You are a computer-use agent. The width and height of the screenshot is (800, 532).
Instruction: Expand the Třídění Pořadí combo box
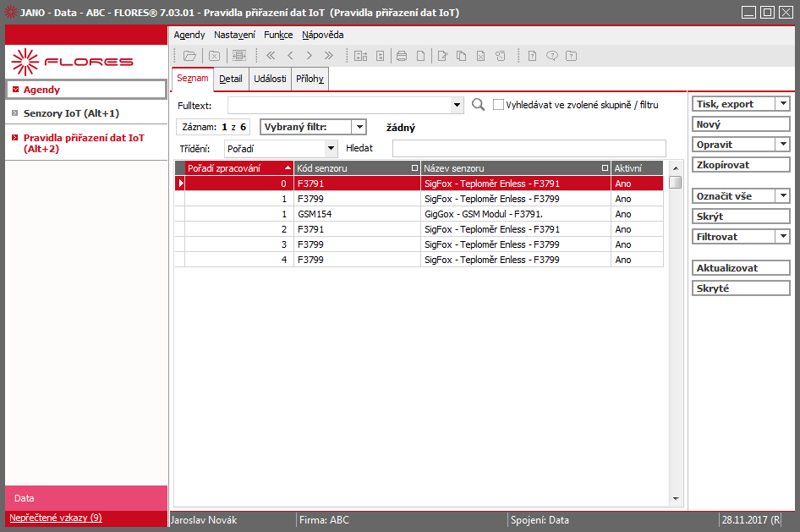(x=332, y=148)
